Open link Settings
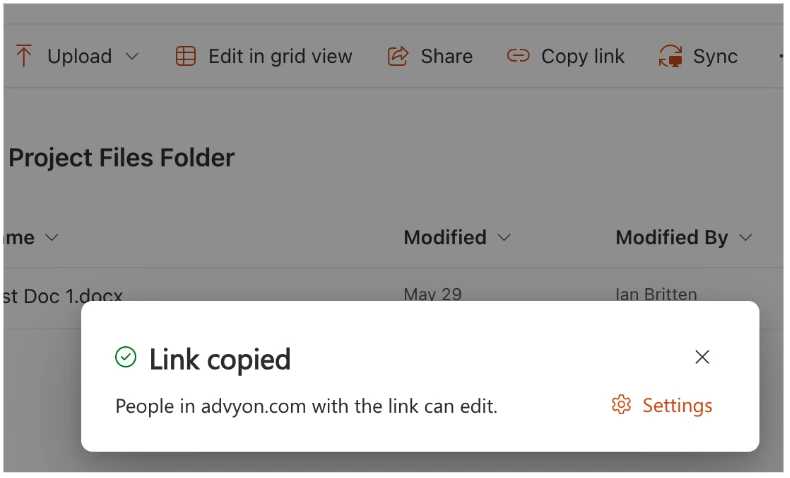Viewport: 790px width, 478px height. pyautogui.click(x=677, y=405)
